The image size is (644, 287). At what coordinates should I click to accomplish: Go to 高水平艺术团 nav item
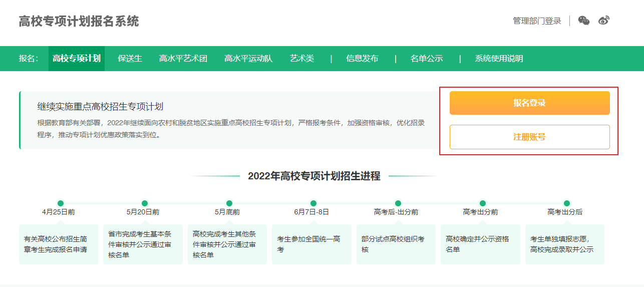(x=183, y=59)
